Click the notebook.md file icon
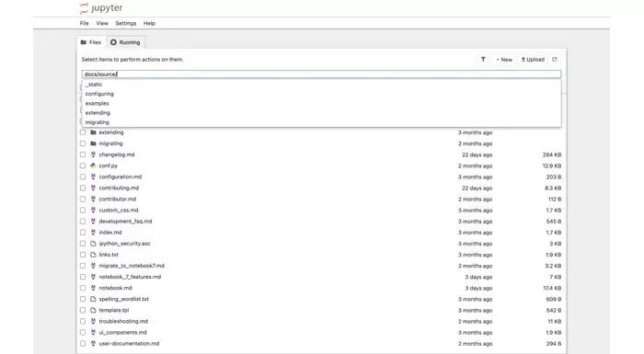 point(93,288)
